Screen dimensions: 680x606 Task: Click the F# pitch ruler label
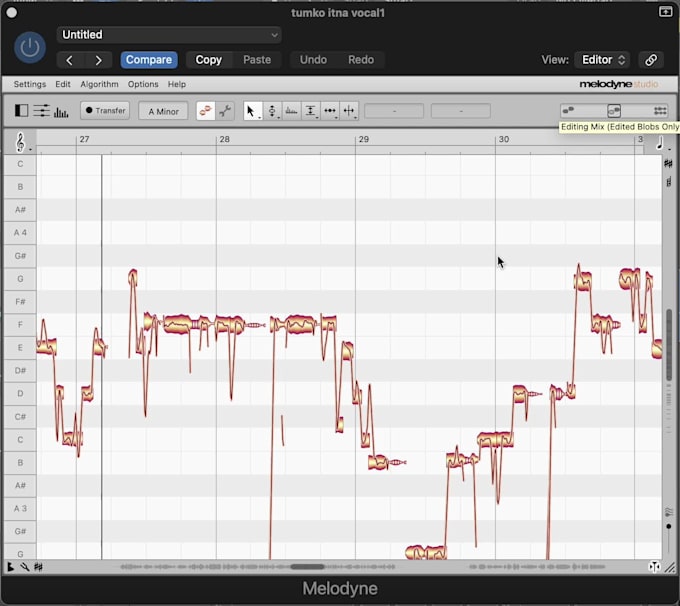[20, 301]
